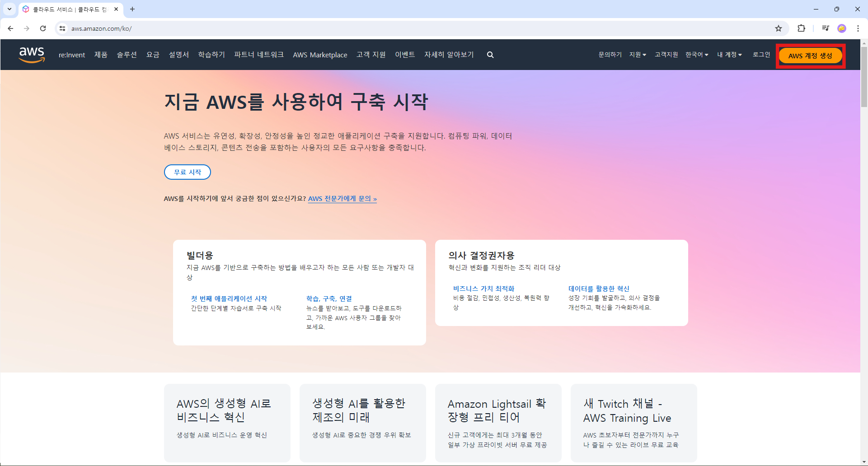Click the 의사 결정권자용 heading text

click(x=481, y=256)
